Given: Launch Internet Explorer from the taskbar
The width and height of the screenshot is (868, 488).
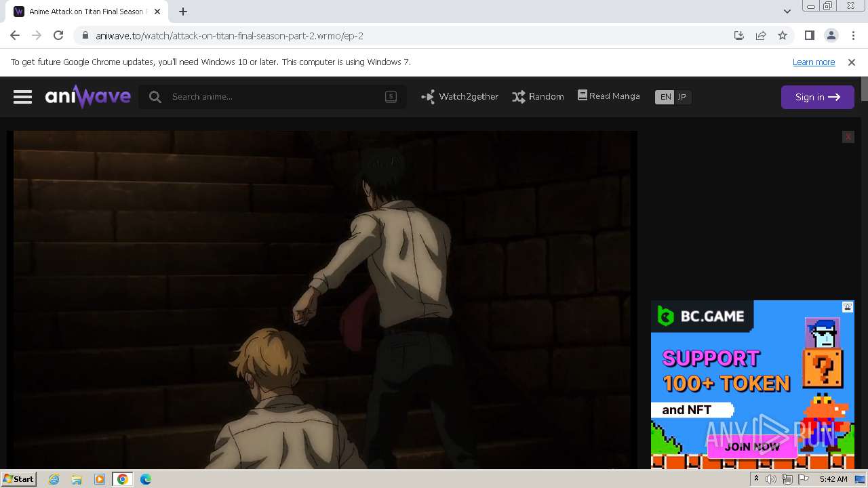Looking at the screenshot, I should pos(54,479).
